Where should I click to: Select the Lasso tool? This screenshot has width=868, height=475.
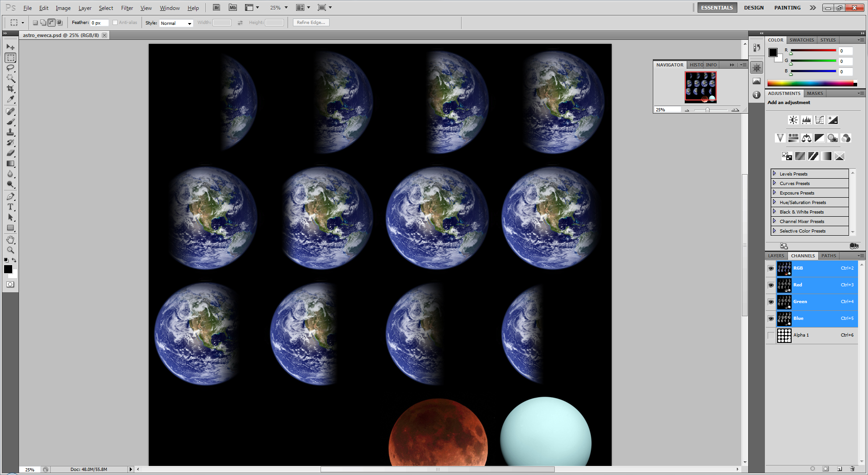[10, 68]
